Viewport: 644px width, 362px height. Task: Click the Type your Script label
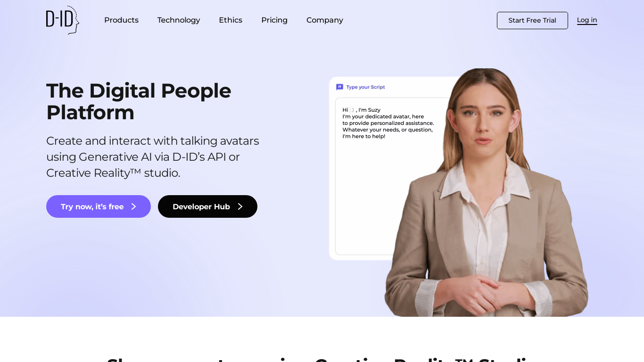[x=365, y=87]
